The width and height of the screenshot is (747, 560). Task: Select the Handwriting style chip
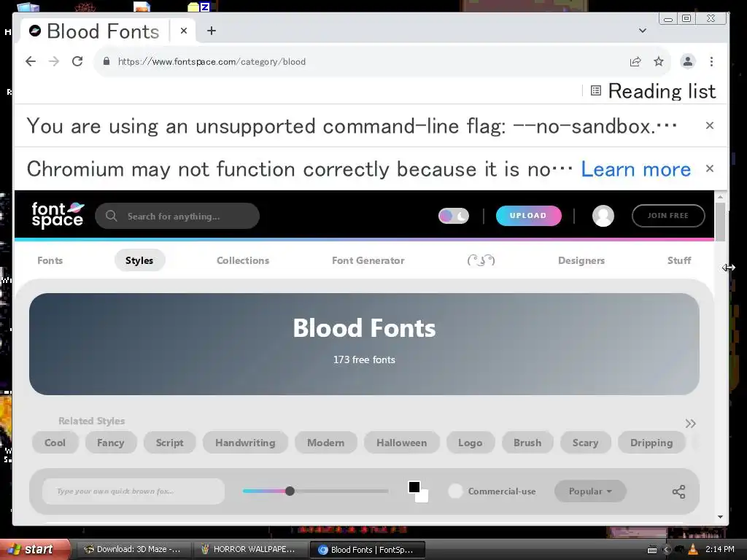point(245,443)
